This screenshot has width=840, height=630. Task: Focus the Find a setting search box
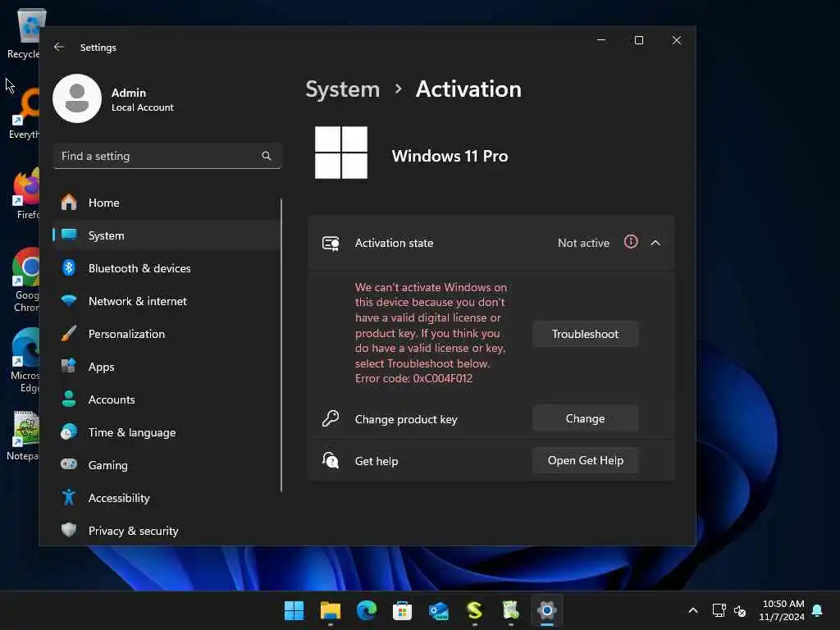pos(167,156)
